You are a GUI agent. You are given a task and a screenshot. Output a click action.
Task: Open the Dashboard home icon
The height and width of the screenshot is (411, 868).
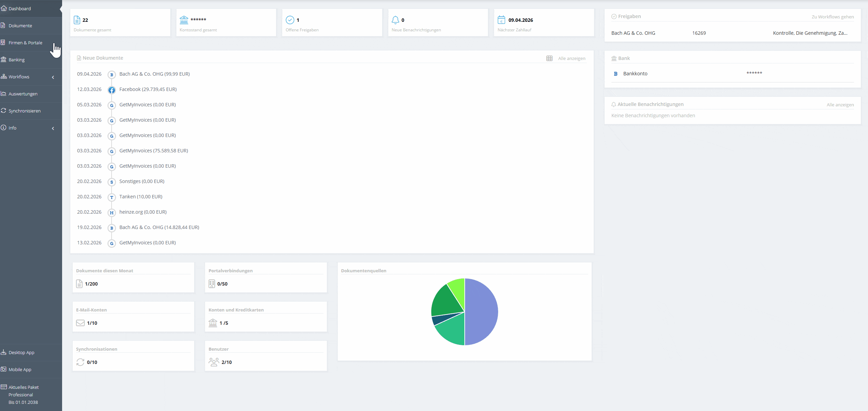4,9
